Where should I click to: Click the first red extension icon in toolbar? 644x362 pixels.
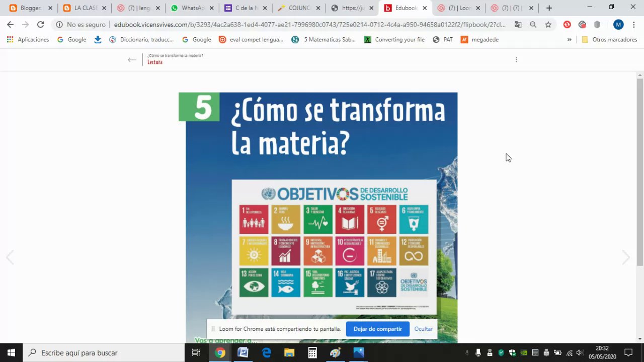coord(567,25)
